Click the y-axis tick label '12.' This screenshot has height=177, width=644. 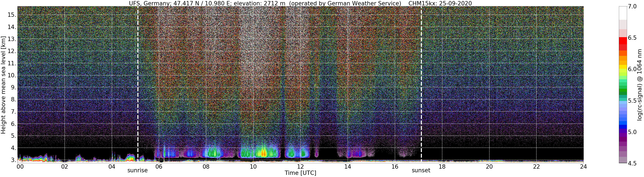(x=12, y=51)
